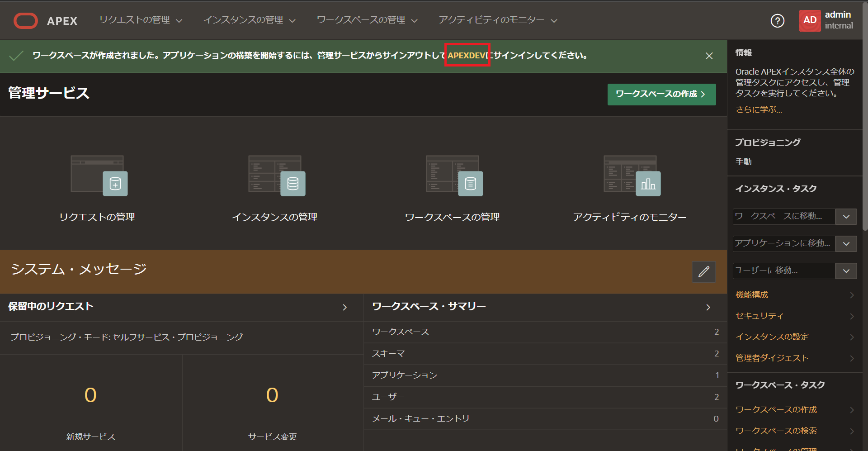Click the success checkmark icon in banner

(x=16, y=56)
